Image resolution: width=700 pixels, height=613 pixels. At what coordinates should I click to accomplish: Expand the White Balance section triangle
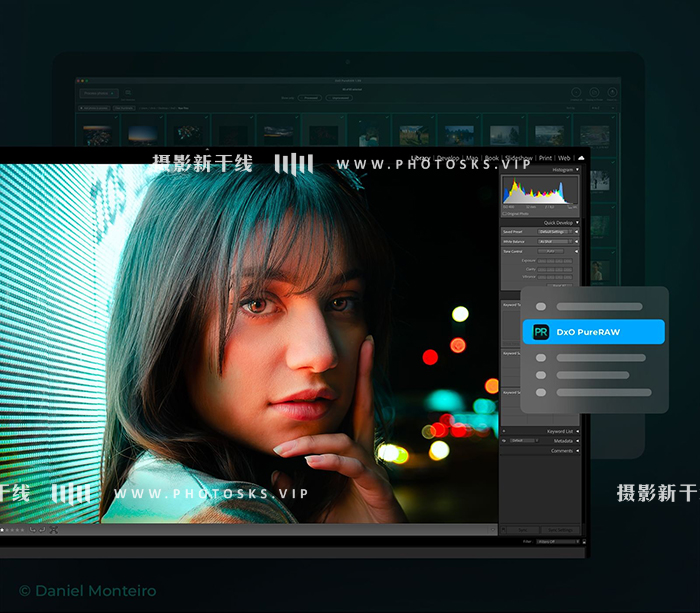(x=576, y=242)
